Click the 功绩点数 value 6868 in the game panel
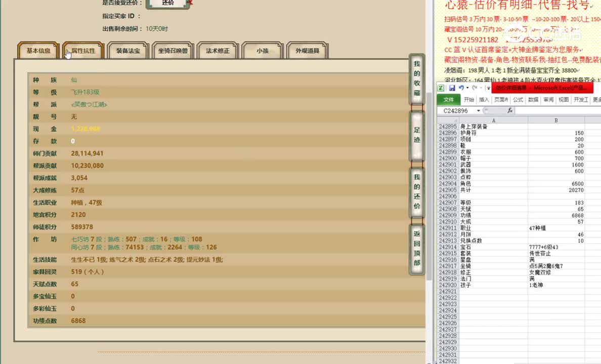This screenshot has width=601, height=364. (x=78, y=321)
